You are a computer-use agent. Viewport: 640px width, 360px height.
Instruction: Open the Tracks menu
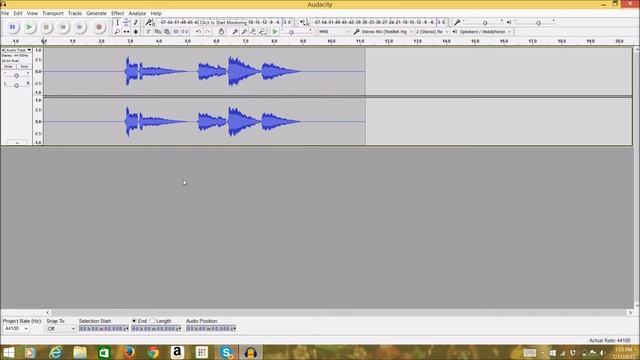[75, 13]
